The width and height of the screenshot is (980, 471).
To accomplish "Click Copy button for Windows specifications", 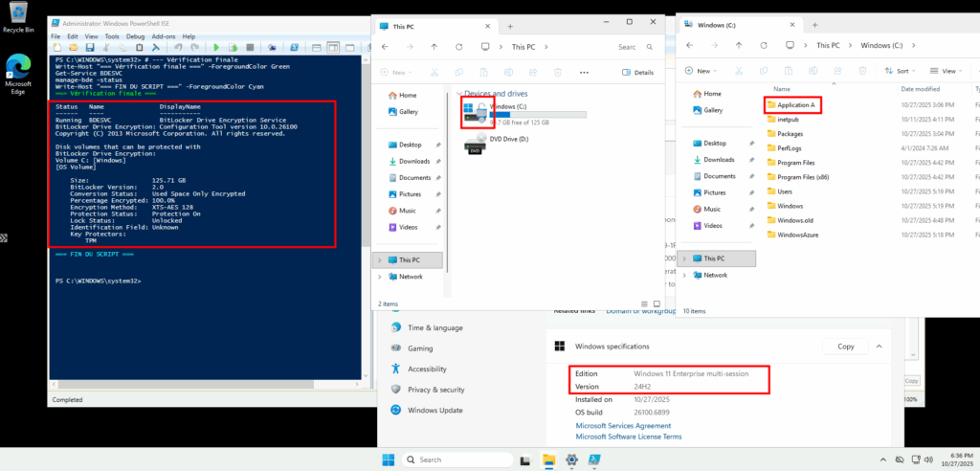I will pyautogui.click(x=845, y=347).
